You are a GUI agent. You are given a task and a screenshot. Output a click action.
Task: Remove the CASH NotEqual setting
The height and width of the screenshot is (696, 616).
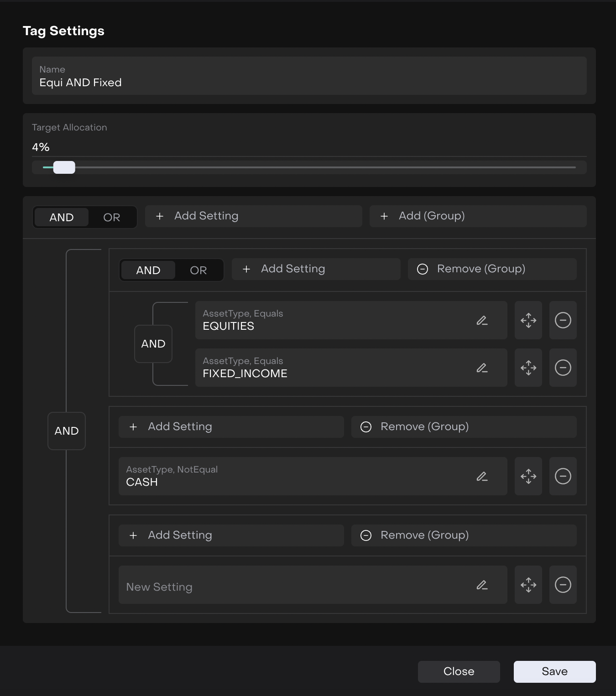click(x=563, y=477)
